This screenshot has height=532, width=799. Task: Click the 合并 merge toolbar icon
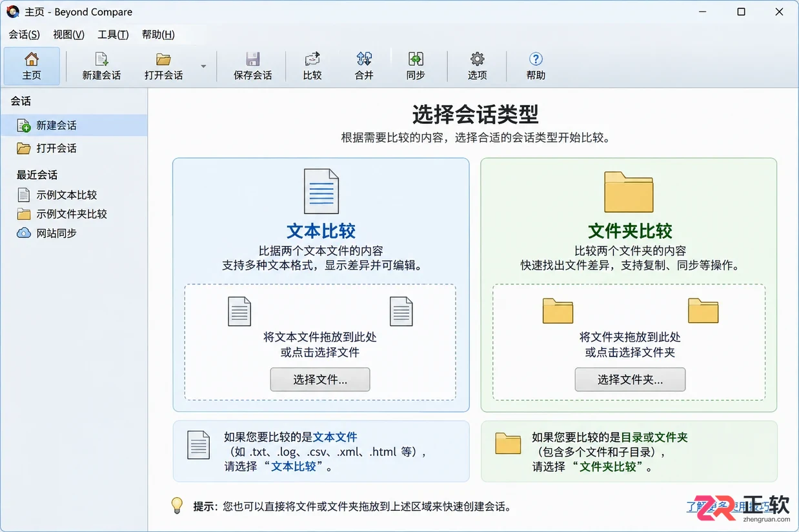[x=364, y=59]
